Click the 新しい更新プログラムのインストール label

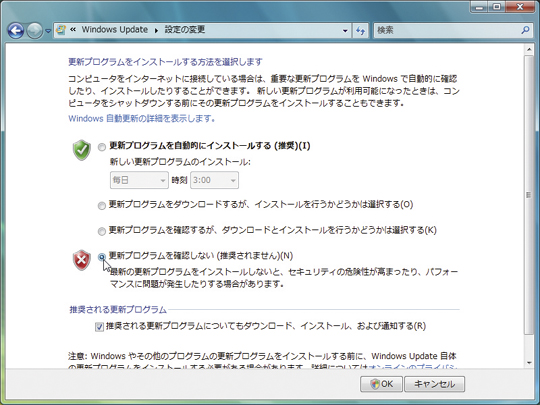coord(180,162)
